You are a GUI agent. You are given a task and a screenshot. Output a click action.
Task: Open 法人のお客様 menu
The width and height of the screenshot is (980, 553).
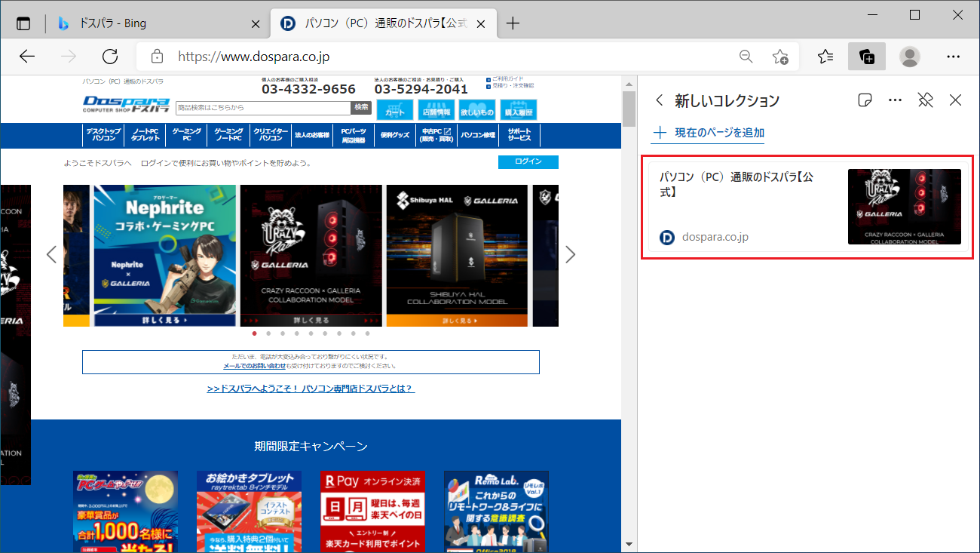312,135
